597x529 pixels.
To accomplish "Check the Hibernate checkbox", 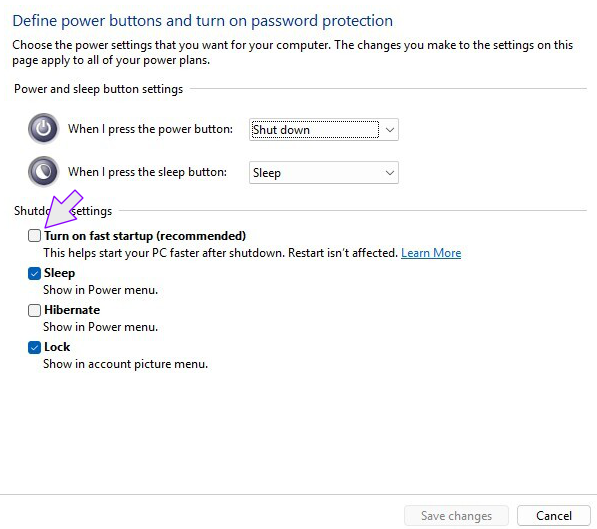I will point(34,310).
